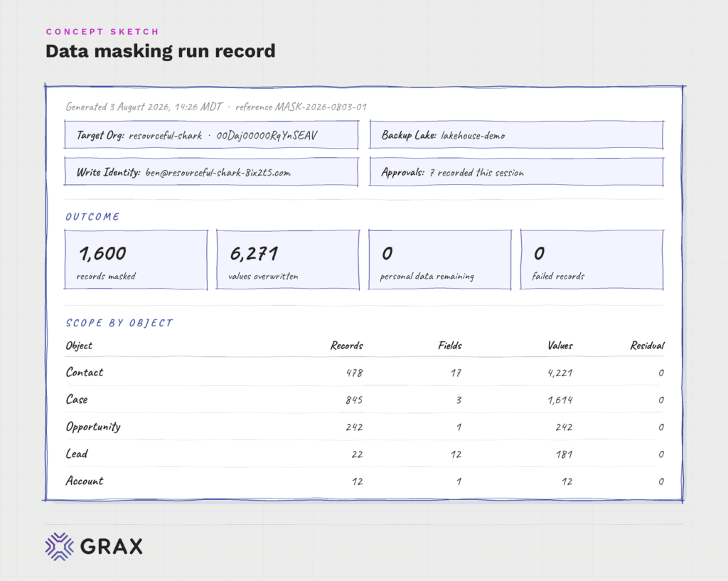Open the Approvals recorded this session box
This screenshot has height=581, width=728.
tap(516, 172)
